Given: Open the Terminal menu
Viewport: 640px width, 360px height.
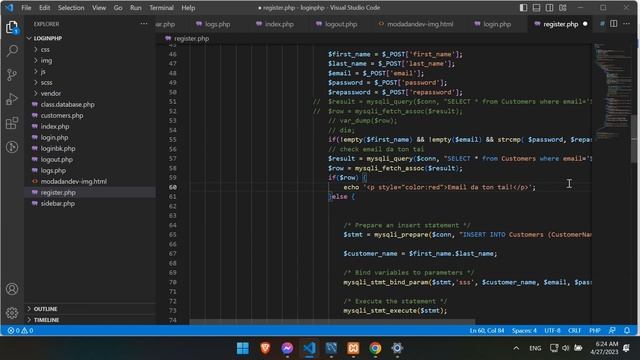Looking at the screenshot, I should pos(161,8).
